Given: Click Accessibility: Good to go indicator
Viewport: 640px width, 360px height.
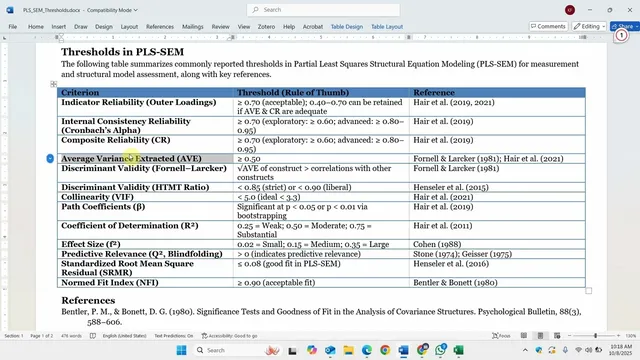Looking at the screenshot, I should (x=229, y=336).
